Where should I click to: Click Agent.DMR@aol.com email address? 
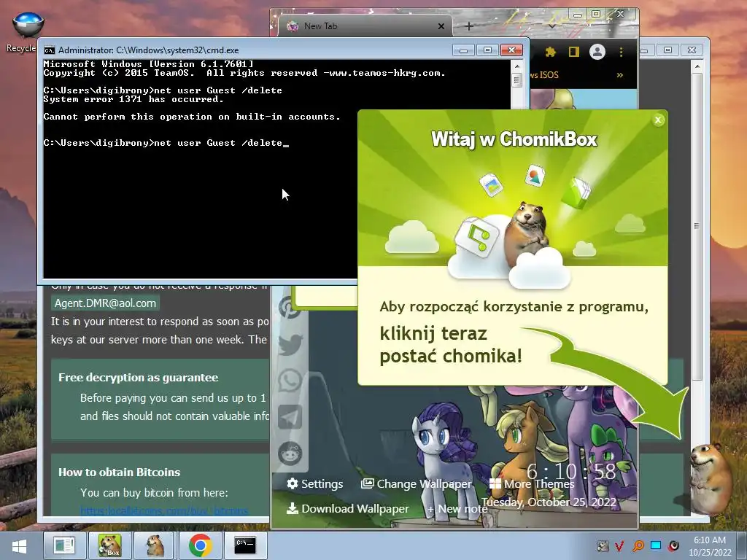pos(105,303)
